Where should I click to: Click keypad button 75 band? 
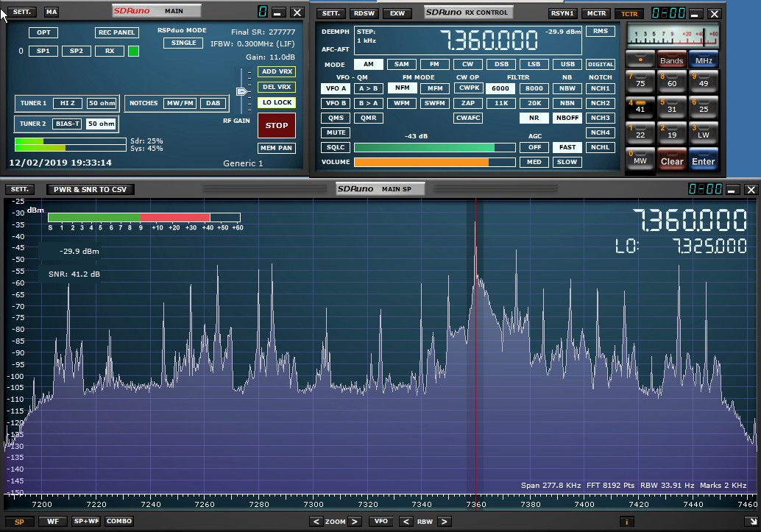640,81
